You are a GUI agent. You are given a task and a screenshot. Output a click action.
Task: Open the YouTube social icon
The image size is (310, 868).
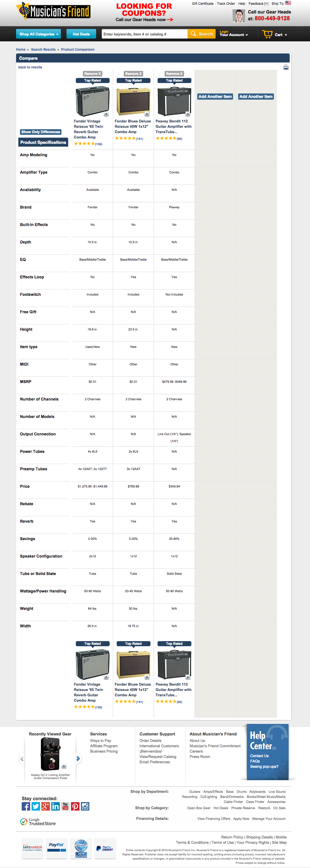tap(65, 806)
